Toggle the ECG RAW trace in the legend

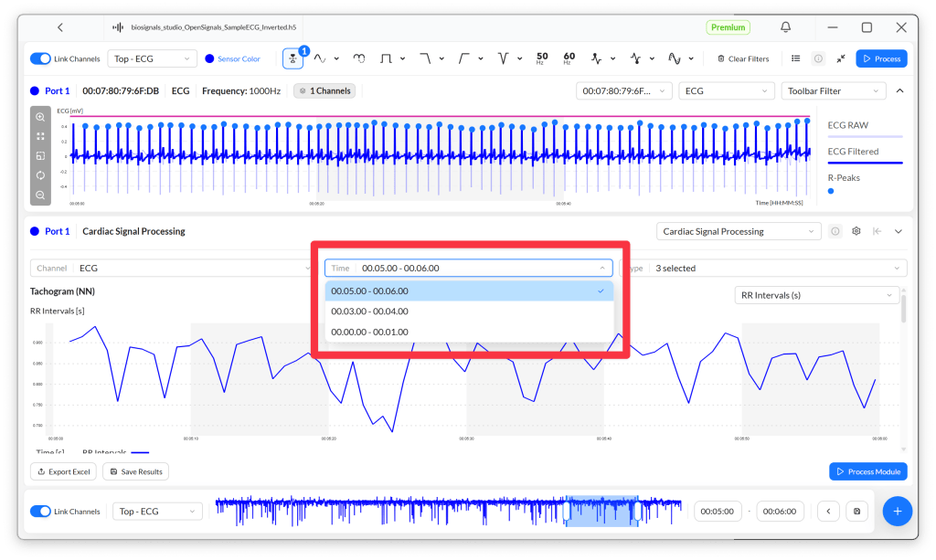pos(865,128)
